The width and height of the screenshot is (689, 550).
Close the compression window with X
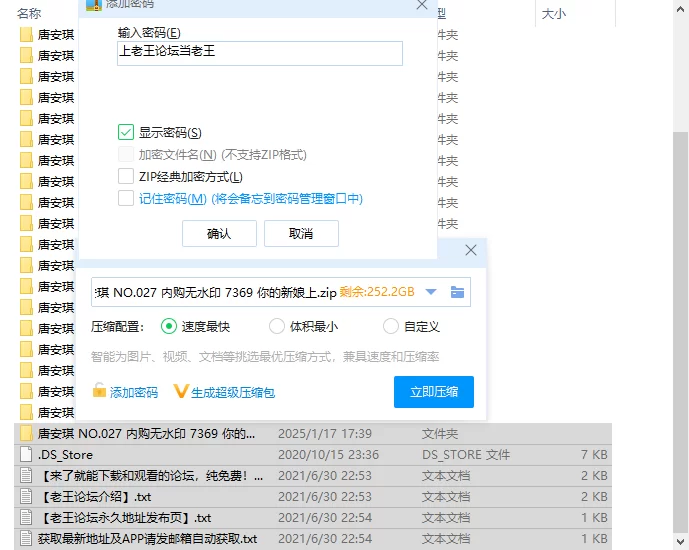(471, 251)
